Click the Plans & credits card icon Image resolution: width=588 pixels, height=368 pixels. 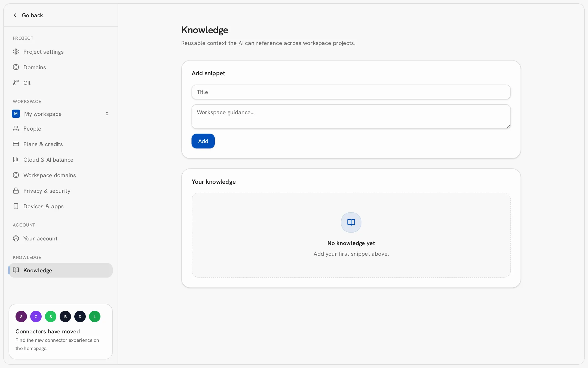coord(16,144)
